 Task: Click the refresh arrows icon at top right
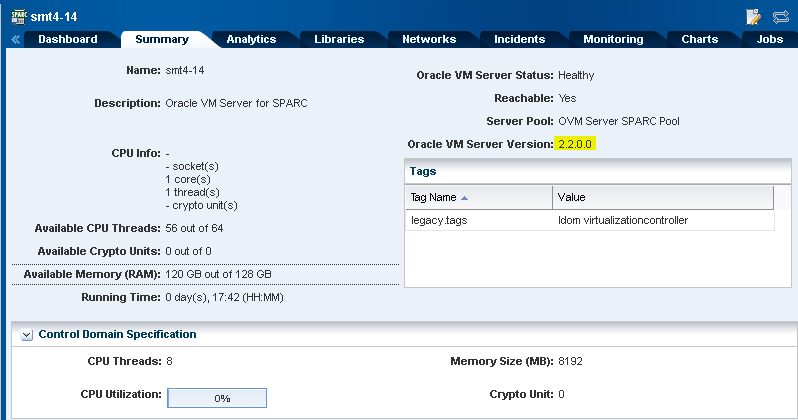click(780, 17)
